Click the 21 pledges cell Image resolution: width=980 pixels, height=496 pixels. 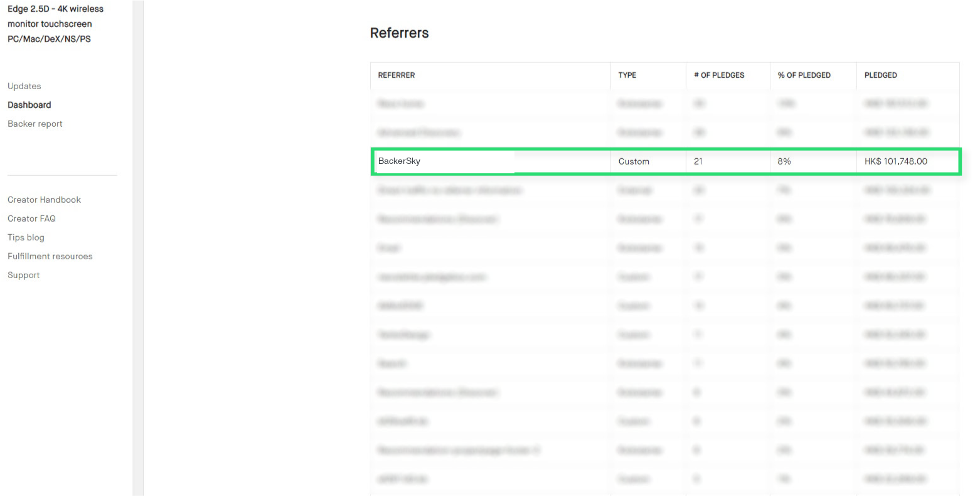coord(698,161)
